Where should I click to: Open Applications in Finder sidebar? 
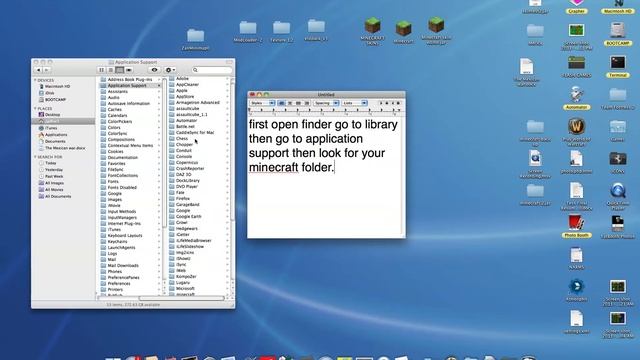click(53, 135)
